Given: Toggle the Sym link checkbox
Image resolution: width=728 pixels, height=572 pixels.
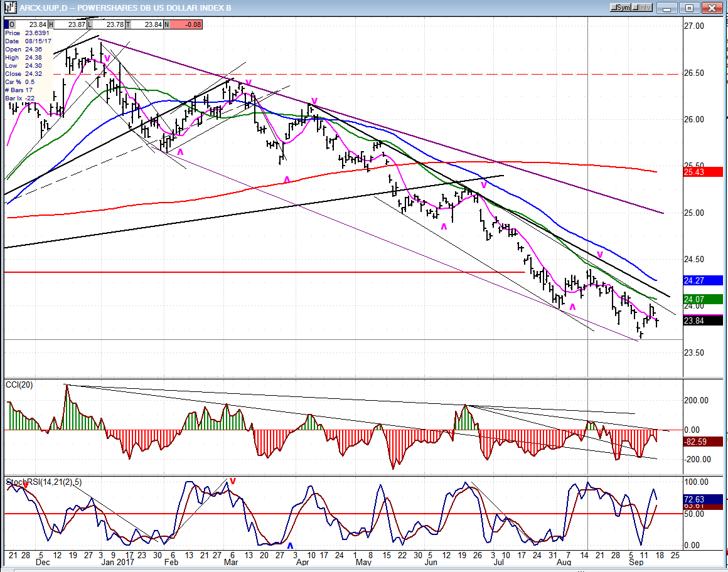Looking at the screenshot, I should (613, 8).
